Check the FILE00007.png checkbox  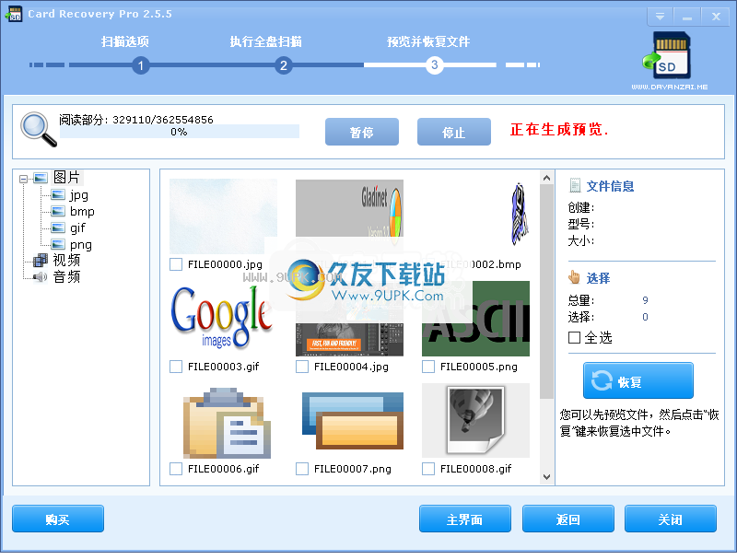point(302,469)
